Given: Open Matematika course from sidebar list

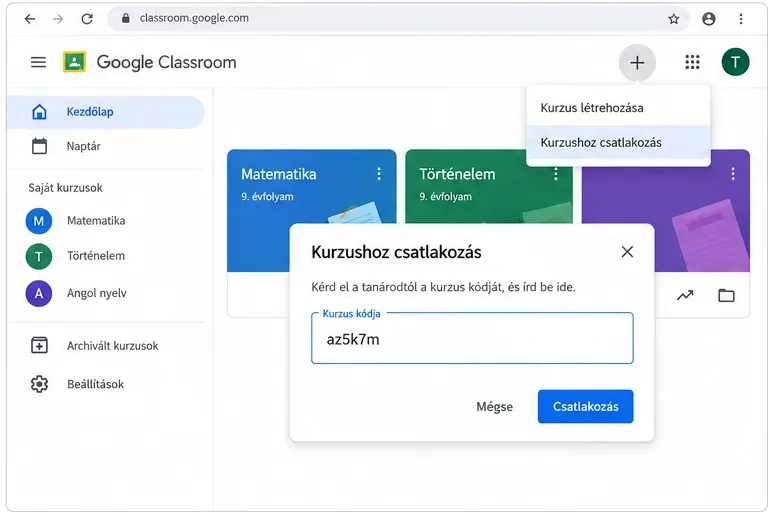Looking at the screenshot, I should coord(96,221).
